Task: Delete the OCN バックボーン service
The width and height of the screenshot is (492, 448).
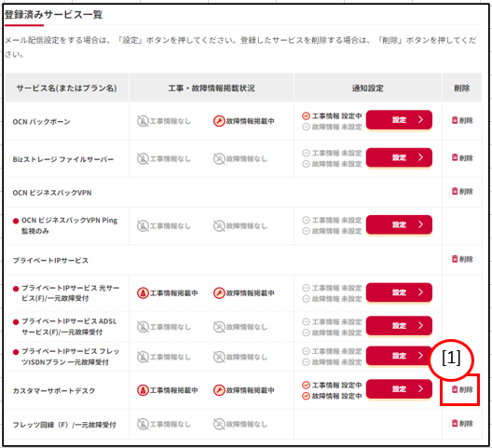Action: pos(462,120)
